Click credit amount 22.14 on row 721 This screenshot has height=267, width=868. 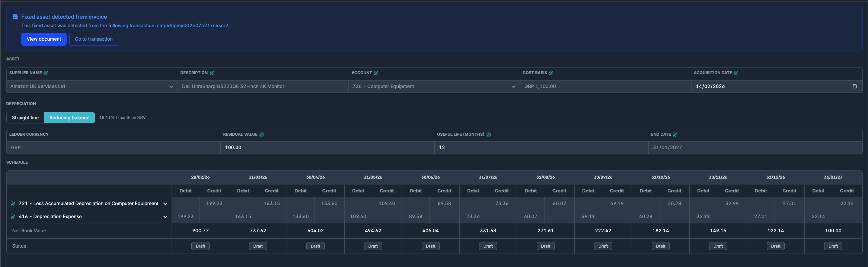pos(847,204)
